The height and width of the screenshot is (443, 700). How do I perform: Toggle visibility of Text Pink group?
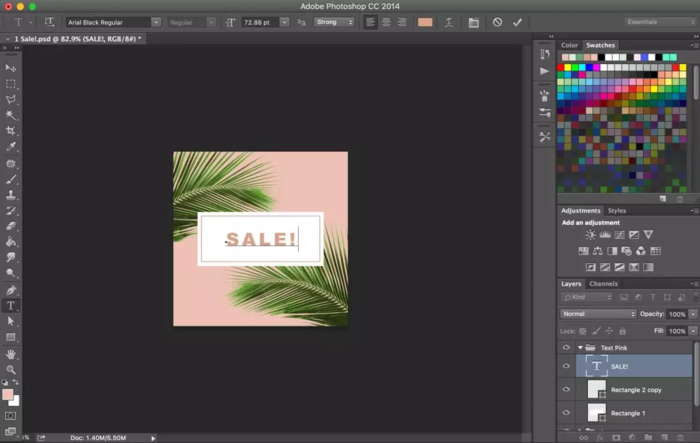click(x=566, y=347)
